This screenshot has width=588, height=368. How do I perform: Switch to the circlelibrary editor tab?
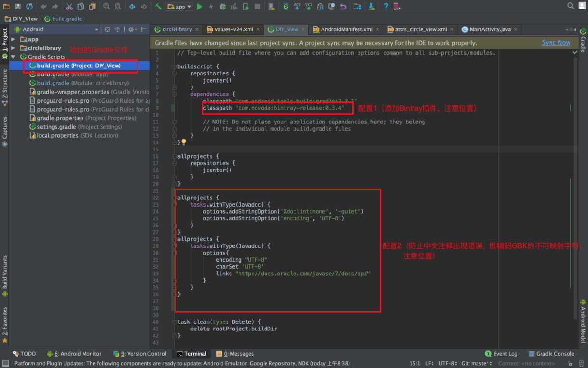coord(177,29)
